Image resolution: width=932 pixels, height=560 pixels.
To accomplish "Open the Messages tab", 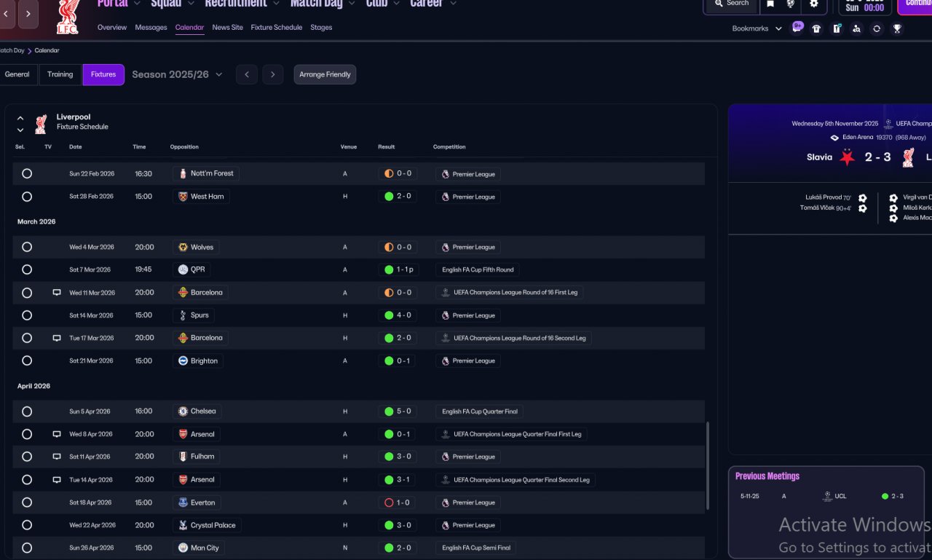I will point(151,28).
